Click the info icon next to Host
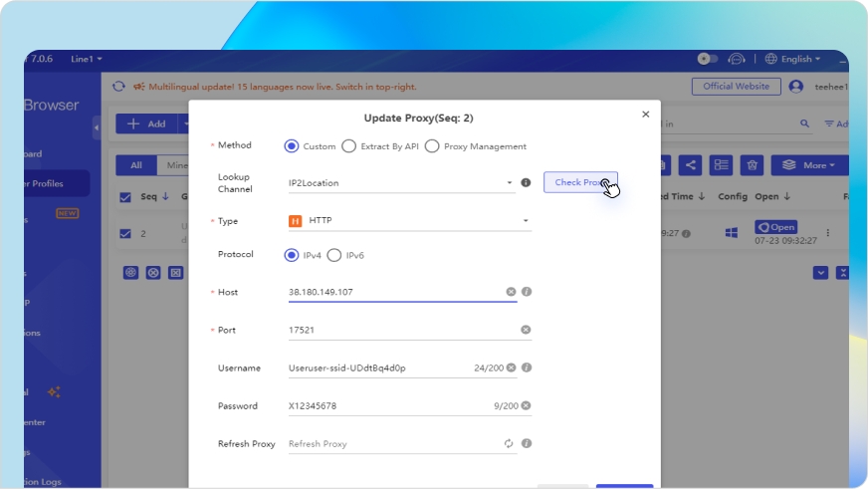The image size is (868, 489). point(527,292)
